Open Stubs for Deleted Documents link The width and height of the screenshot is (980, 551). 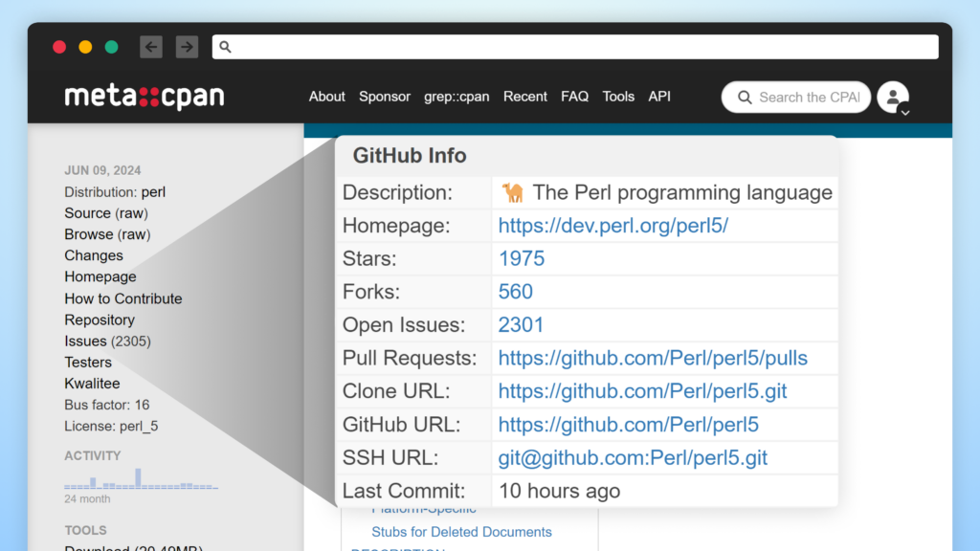tap(462, 532)
